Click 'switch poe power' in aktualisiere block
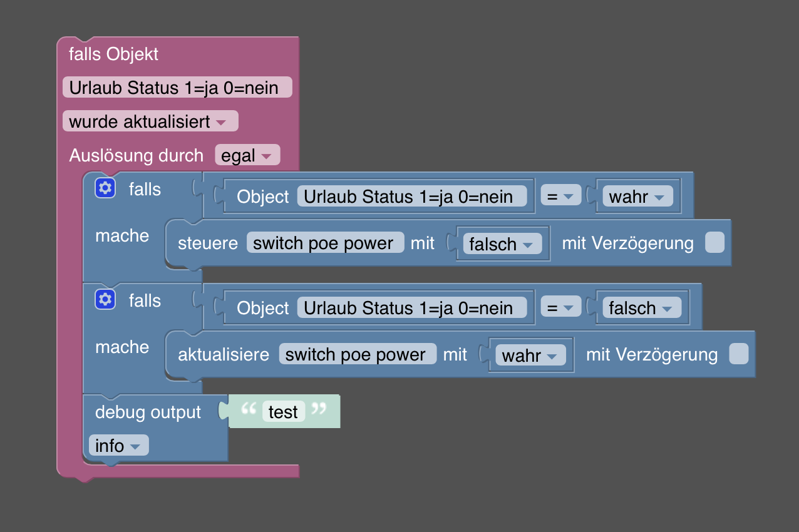The width and height of the screenshot is (799, 532). click(357, 354)
